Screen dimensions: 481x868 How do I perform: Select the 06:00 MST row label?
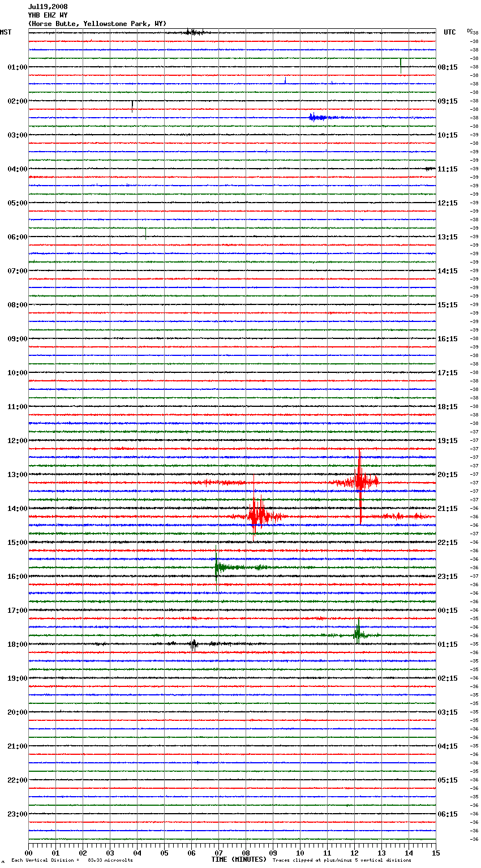click(18, 237)
